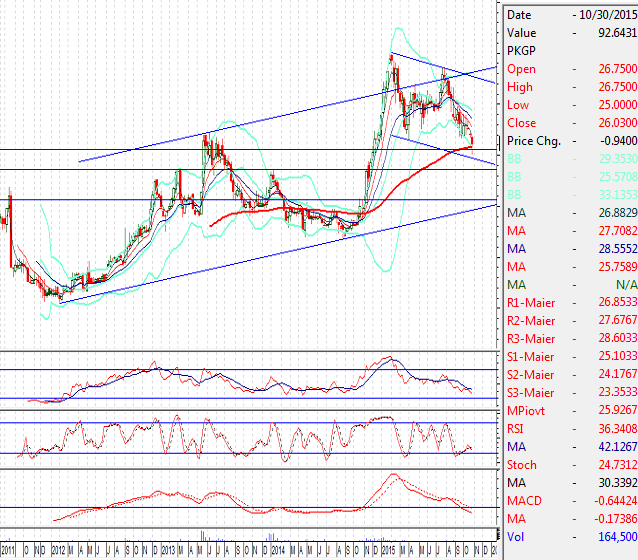Screen dimensions: 638x560
Task: Click the Date row in data panel
Action: [x=570, y=15]
